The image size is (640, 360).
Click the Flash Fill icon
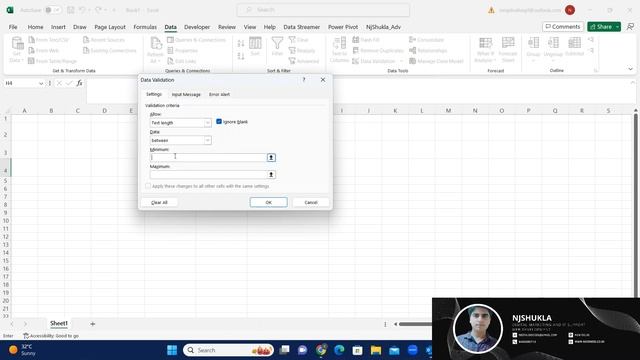356,40
